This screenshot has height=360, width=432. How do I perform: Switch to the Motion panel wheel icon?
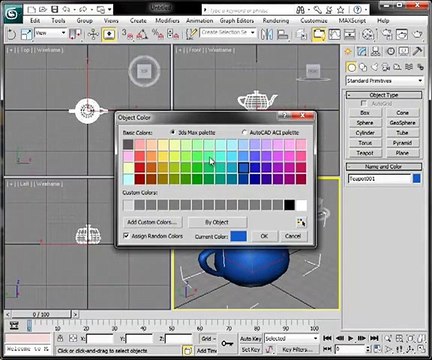point(391,52)
